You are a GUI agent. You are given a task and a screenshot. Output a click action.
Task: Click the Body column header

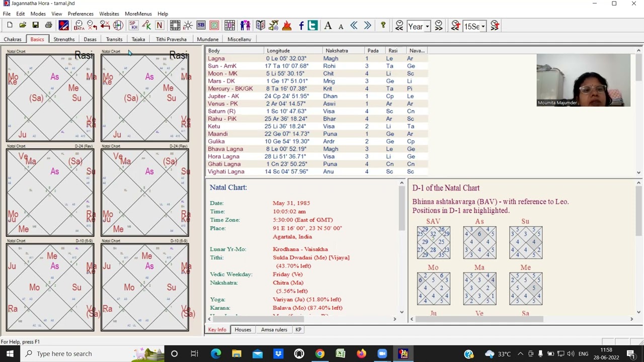(234, 51)
